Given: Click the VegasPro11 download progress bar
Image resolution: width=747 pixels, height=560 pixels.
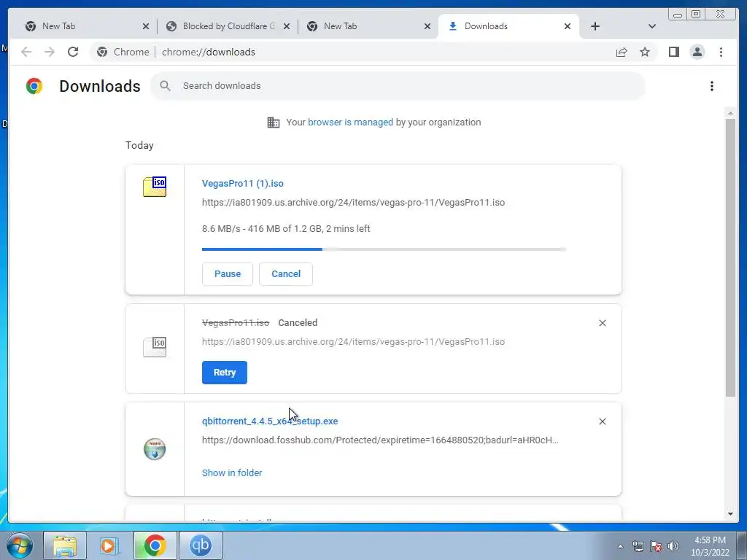Looking at the screenshot, I should tap(384, 249).
